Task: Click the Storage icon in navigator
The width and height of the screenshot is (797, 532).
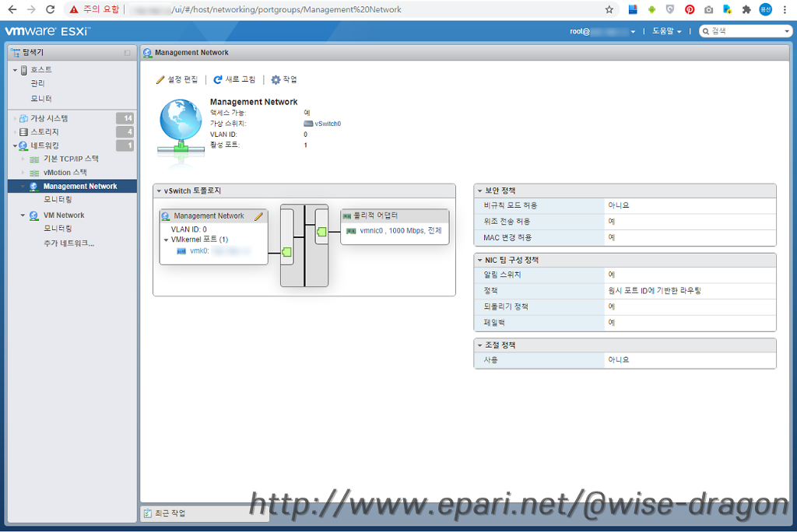Action: [x=23, y=132]
